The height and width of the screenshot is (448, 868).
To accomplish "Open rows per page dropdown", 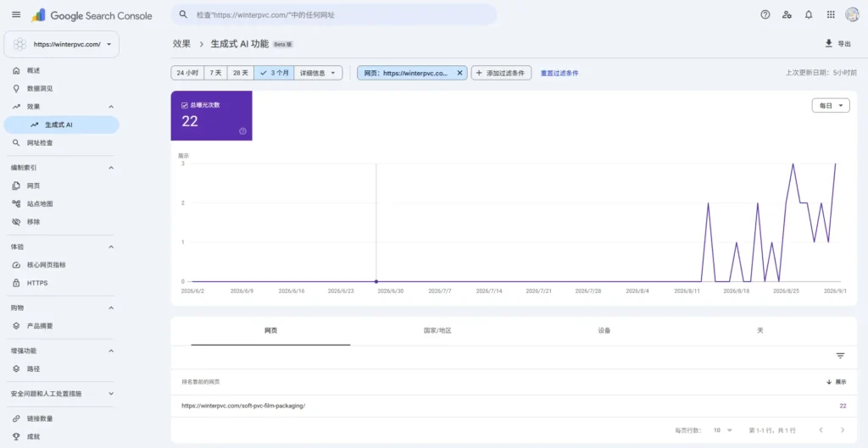I will (x=723, y=430).
